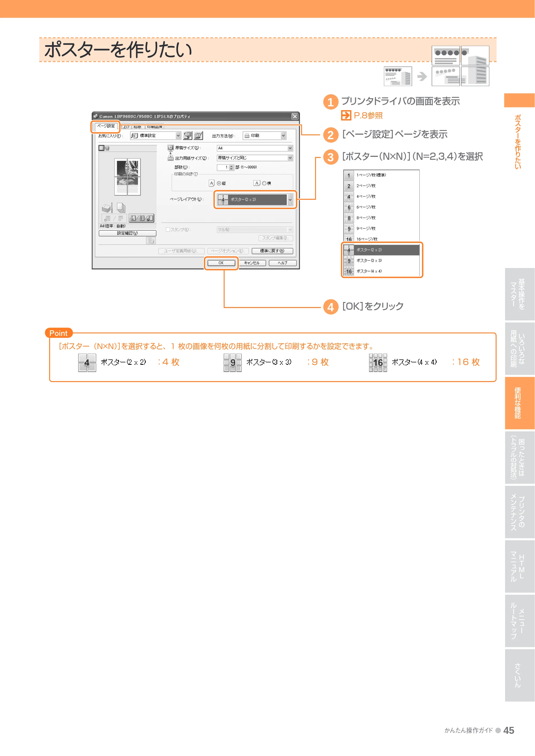Open the disabled マル秘 stamp dropdown
The image size is (535, 756).
tap(255, 230)
